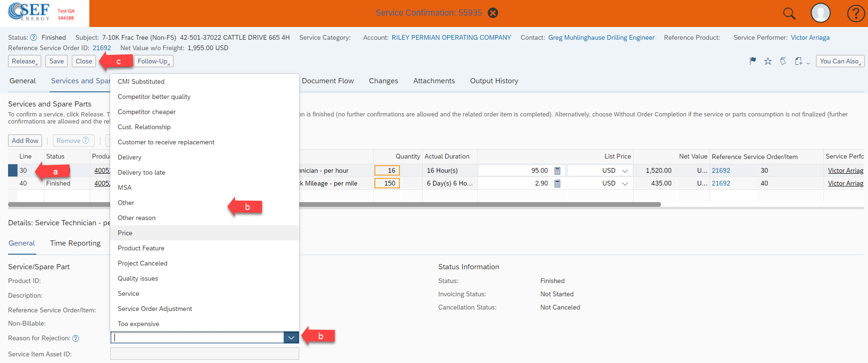This screenshot has width=868, height=363.
Task: Open the search magnifier in header
Action: (789, 13)
